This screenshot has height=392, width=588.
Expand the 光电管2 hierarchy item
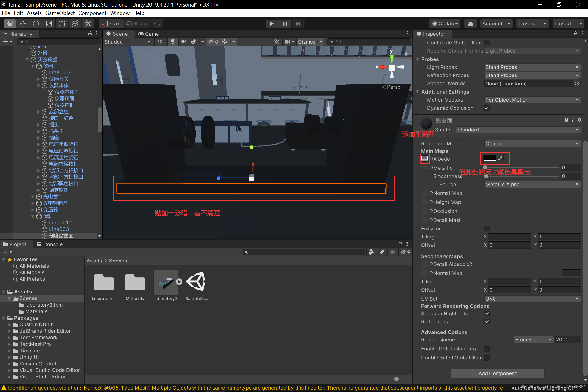coord(33,197)
